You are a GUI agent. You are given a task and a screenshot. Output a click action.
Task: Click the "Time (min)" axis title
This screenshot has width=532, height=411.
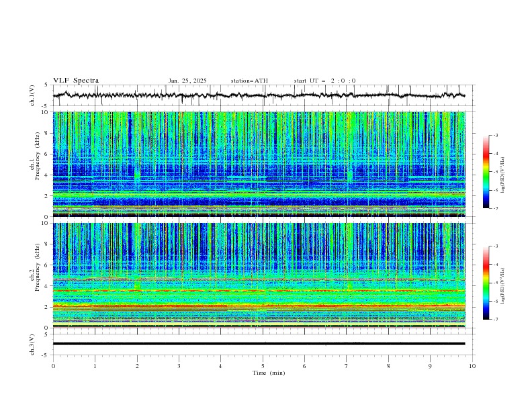(269, 373)
